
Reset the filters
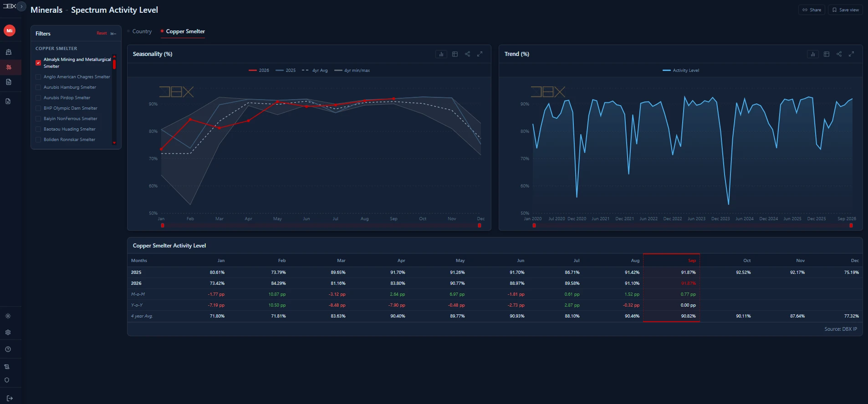pos(102,33)
